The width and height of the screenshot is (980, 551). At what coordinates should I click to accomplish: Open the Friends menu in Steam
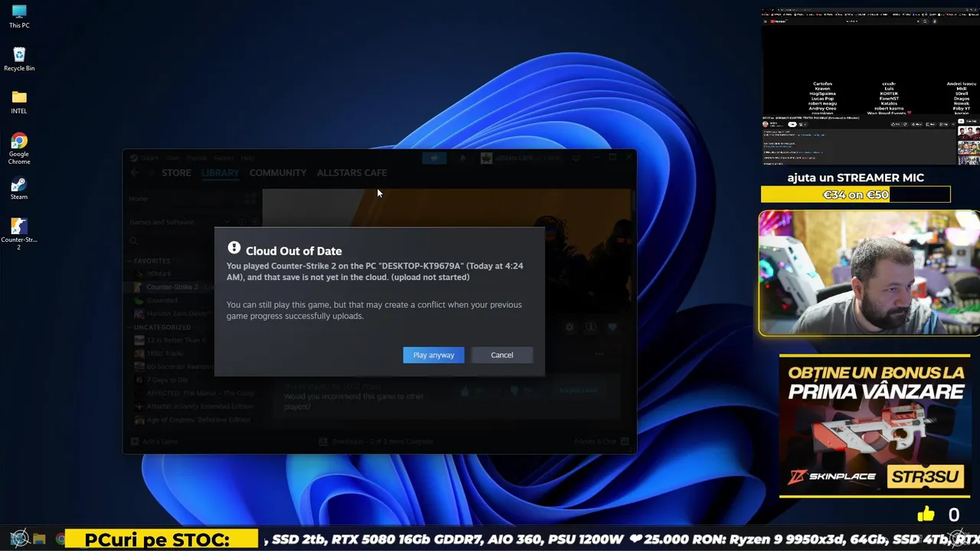point(197,158)
